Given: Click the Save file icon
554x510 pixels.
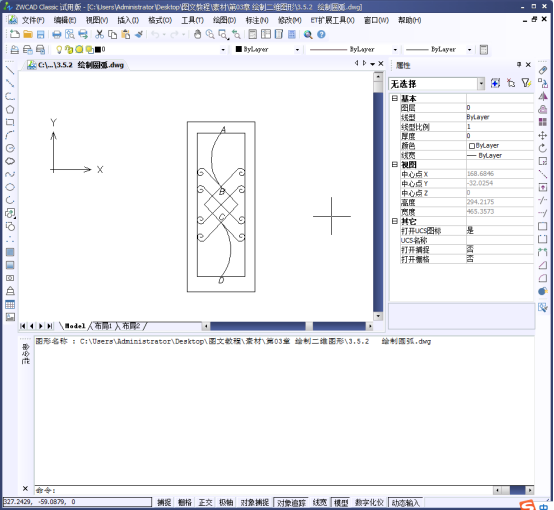Looking at the screenshot, I should (x=41, y=34).
